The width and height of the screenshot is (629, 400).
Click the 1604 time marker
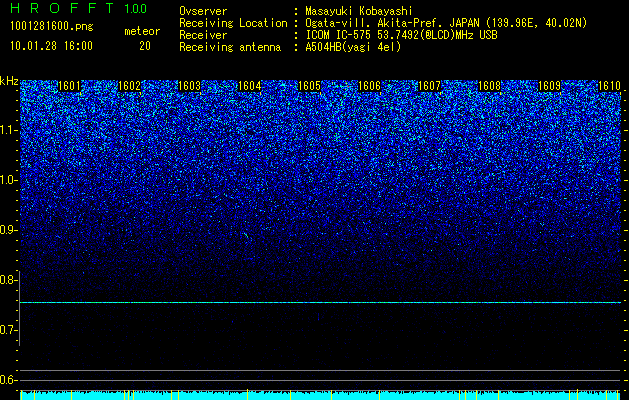pos(250,86)
